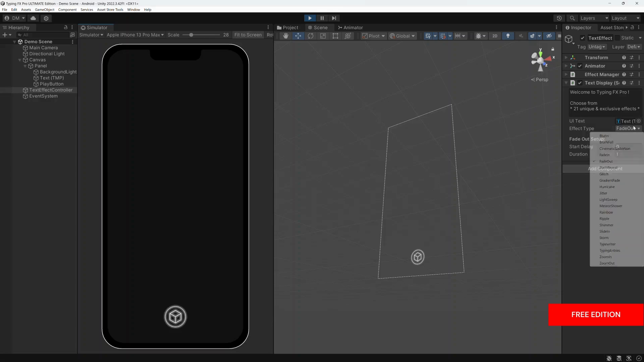Click the Pause button in toolbar
The image size is (644, 362).
point(322,18)
